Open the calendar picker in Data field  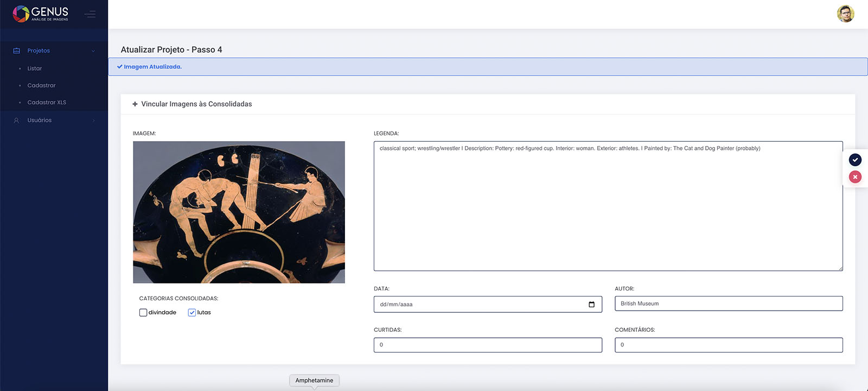pos(591,304)
